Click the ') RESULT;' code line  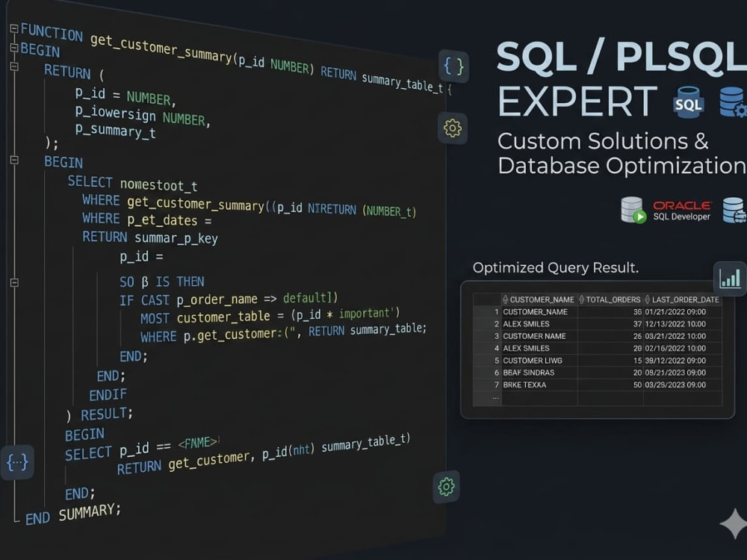[99, 414]
